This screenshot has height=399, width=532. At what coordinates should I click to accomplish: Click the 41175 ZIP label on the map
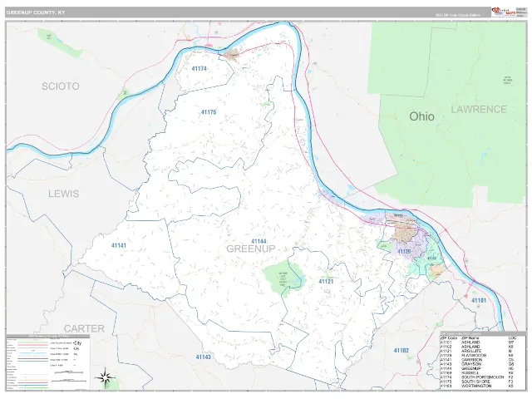(209, 112)
